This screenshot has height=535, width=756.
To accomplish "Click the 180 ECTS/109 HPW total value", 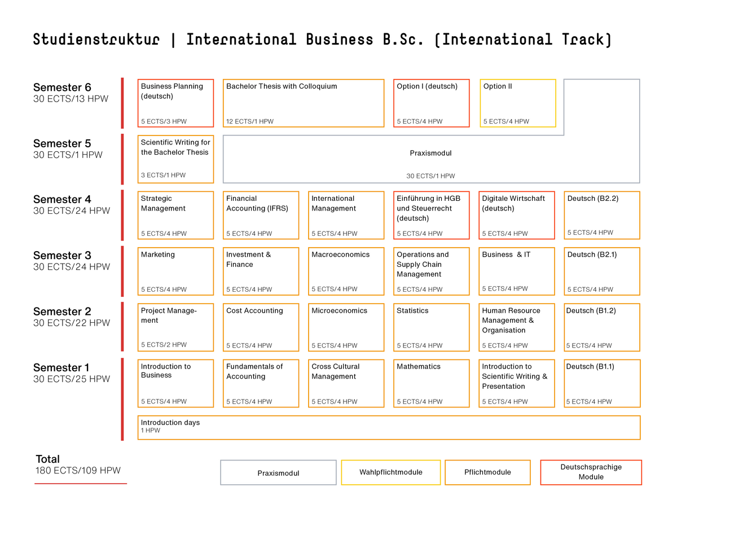I will [x=78, y=471].
